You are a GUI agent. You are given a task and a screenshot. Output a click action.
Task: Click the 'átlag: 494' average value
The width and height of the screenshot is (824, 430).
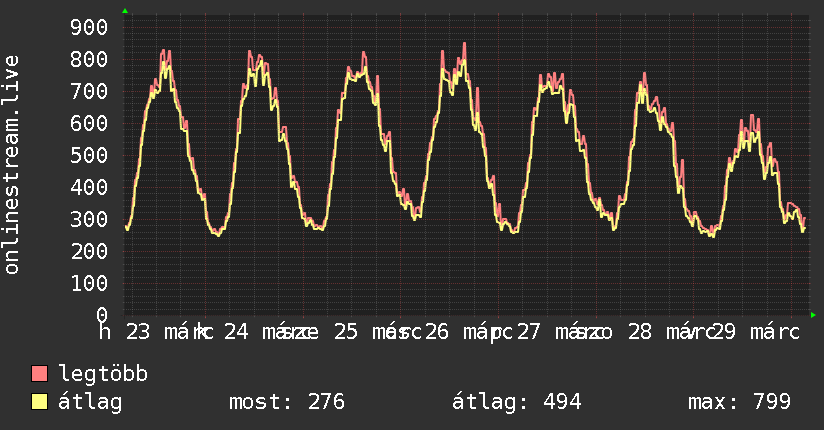pyautogui.click(x=517, y=402)
